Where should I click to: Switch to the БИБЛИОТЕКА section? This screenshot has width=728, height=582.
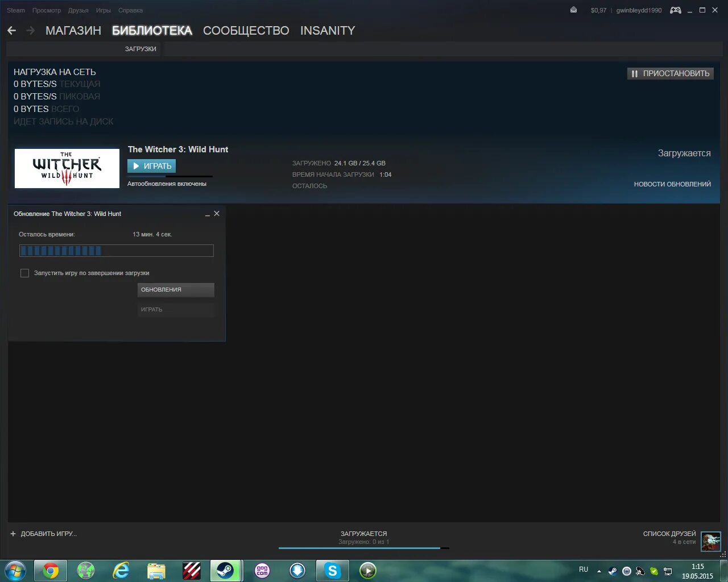[x=152, y=31]
